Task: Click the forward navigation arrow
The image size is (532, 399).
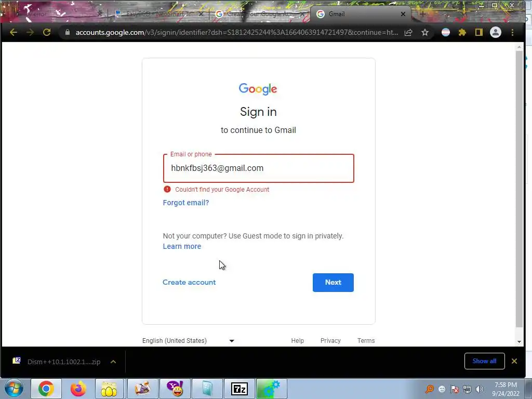Action: click(30, 32)
